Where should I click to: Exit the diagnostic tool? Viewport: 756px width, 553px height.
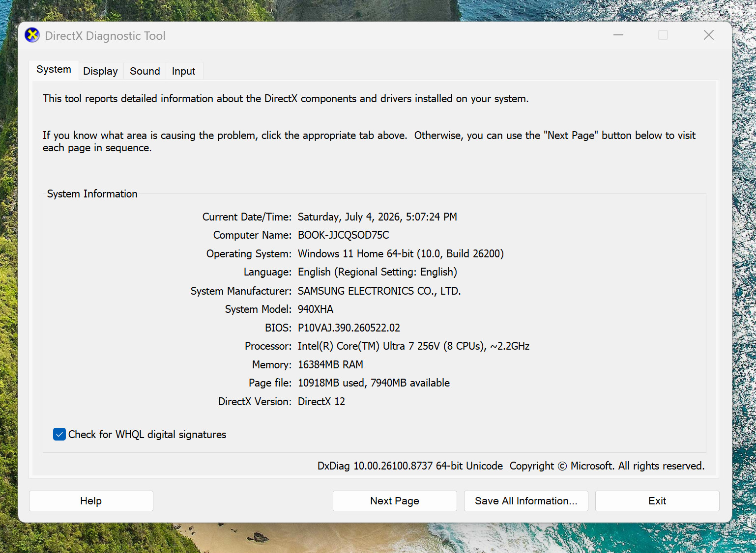tap(657, 501)
